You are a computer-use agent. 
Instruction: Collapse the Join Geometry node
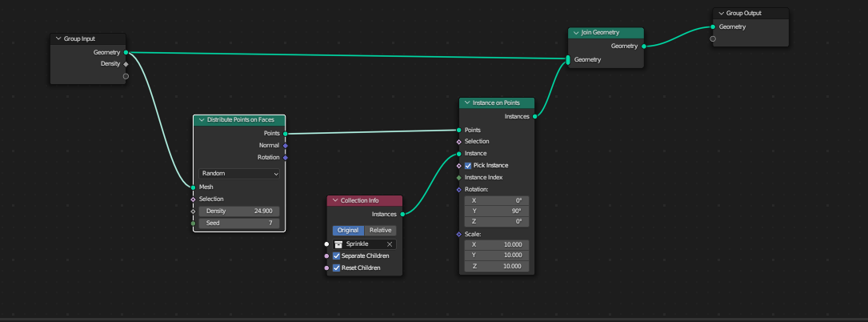[576, 34]
